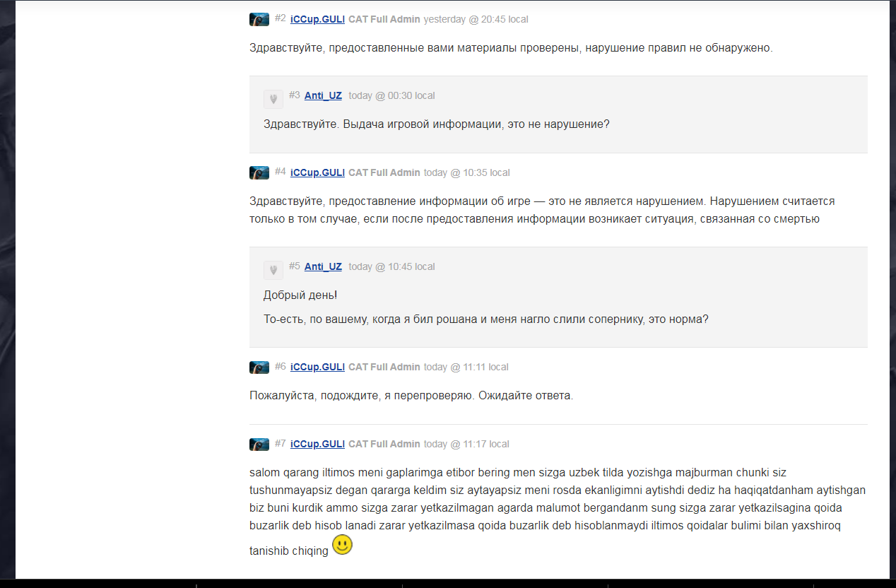Open iCCup.GULI profile link in post #2
Image resolution: width=896 pixels, height=588 pixels.
click(x=317, y=20)
